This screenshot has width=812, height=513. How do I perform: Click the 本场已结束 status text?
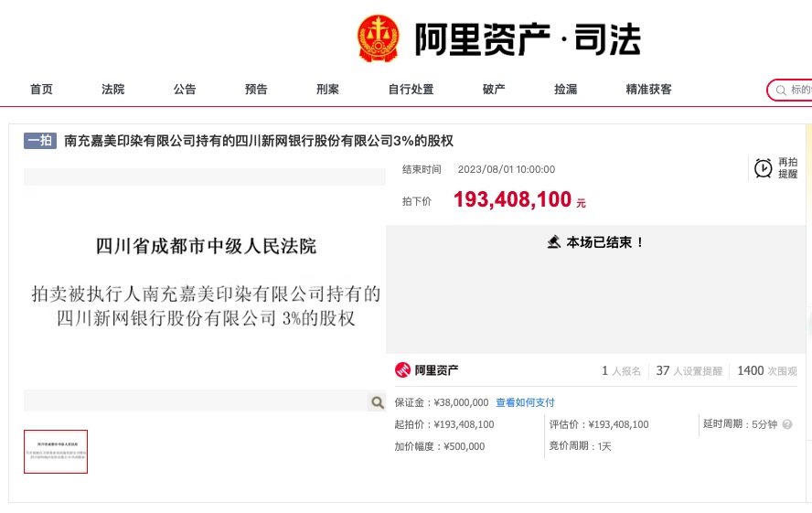point(604,242)
